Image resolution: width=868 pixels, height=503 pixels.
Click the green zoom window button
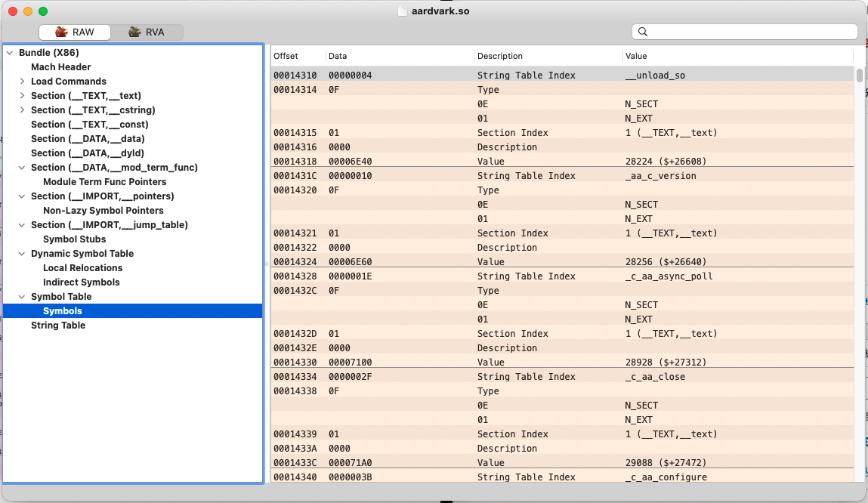(43, 11)
